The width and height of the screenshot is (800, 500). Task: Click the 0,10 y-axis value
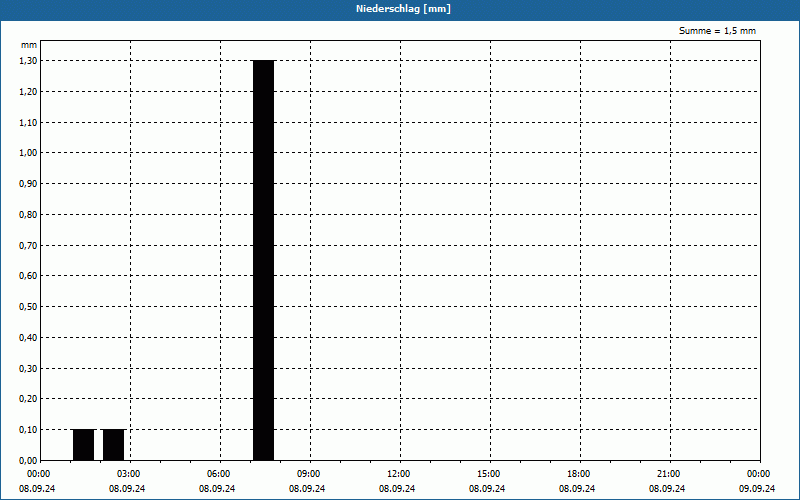[x=28, y=430]
